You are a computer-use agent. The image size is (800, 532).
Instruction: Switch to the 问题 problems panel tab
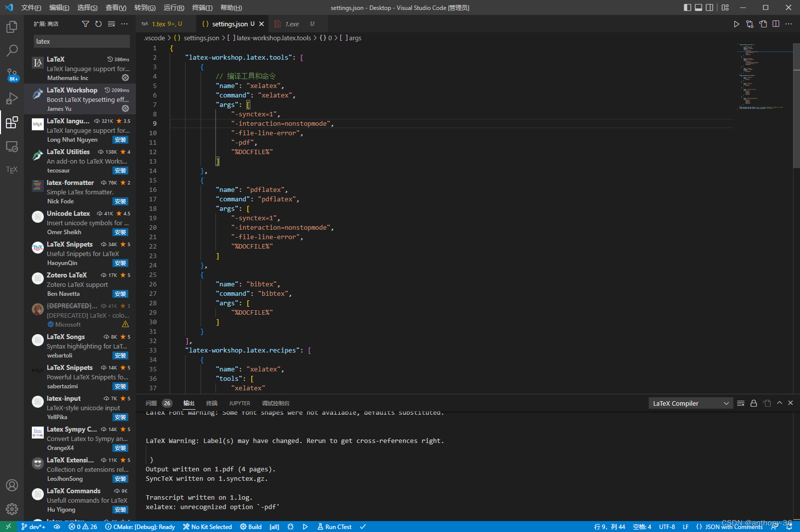pos(151,403)
